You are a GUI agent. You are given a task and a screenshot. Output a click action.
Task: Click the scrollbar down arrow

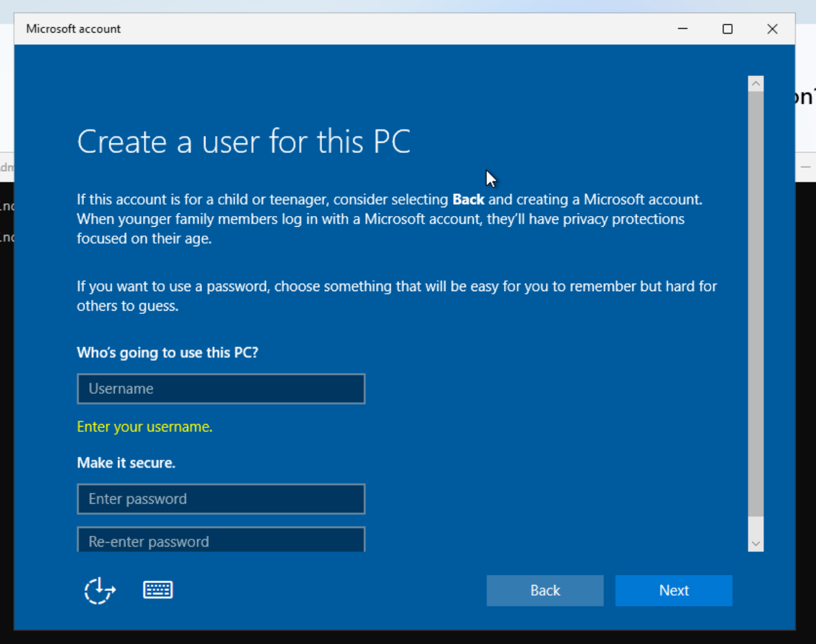(x=756, y=544)
